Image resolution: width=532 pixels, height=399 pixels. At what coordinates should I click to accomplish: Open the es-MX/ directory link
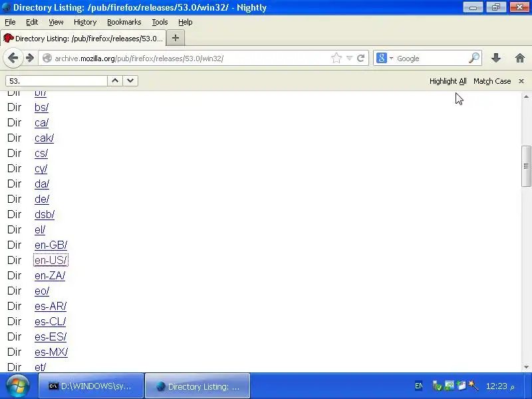(51, 352)
